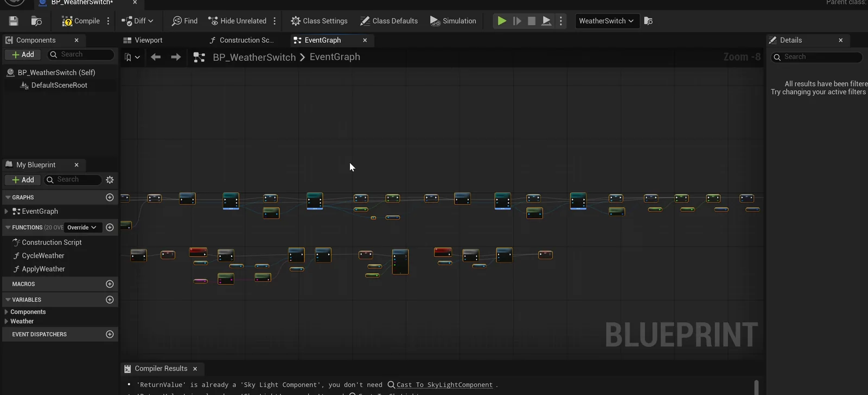The height and width of the screenshot is (395, 868).
Task: Add a new graph with the plus icon
Action: 110,198
